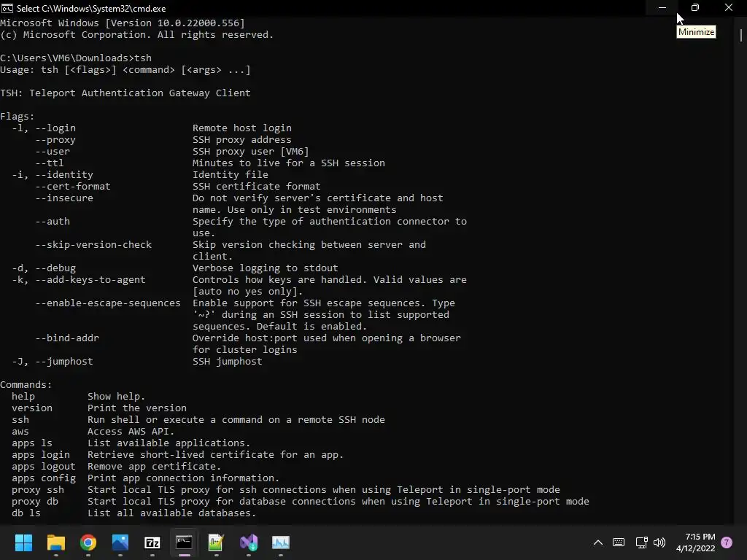The width and height of the screenshot is (747, 560).
Task: Click the cmd.exe window title text
Action: pos(91,9)
